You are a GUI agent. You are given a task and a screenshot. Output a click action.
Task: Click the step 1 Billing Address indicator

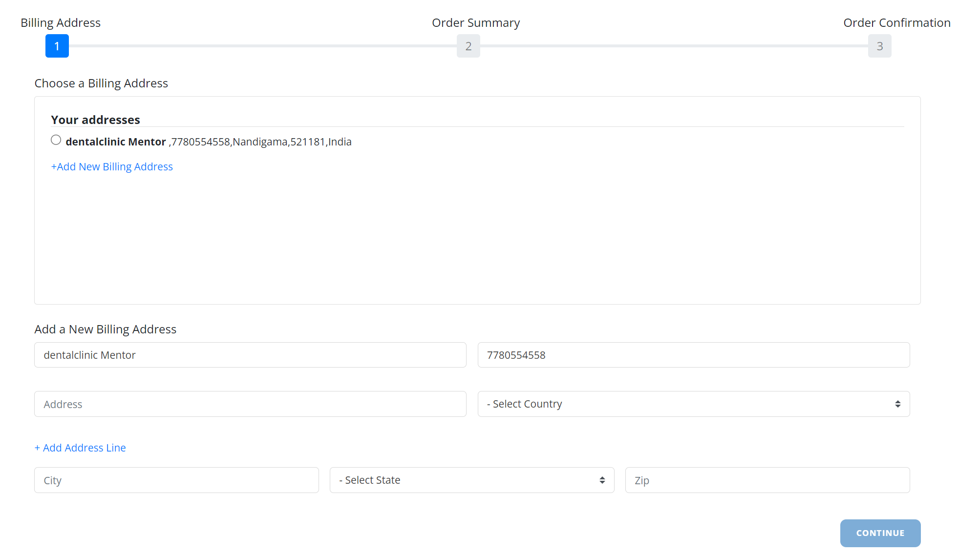57,46
